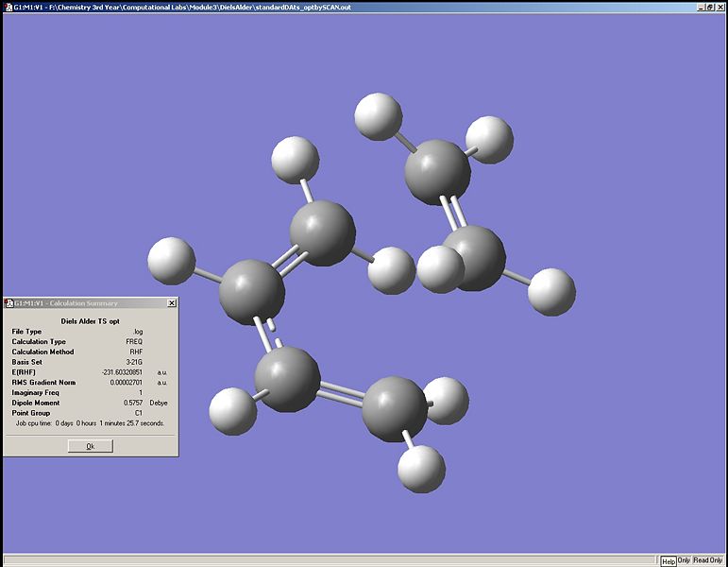Click the Calculation Method value RHF
This screenshot has height=567, width=728.
pyautogui.click(x=136, y=352)
